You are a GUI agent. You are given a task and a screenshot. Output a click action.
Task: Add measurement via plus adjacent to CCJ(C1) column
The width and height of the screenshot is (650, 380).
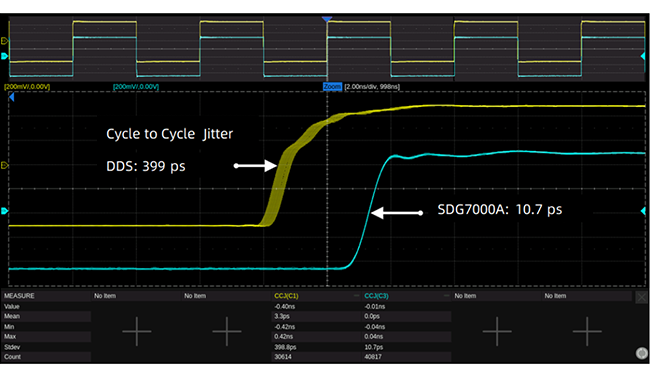[226, 331]
